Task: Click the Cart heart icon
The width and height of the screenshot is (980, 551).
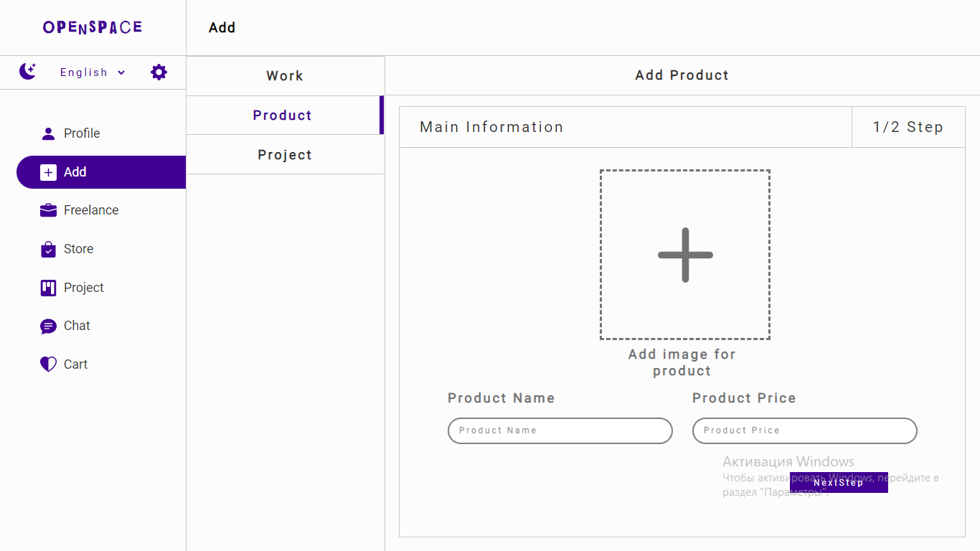Action: point(48,364)
